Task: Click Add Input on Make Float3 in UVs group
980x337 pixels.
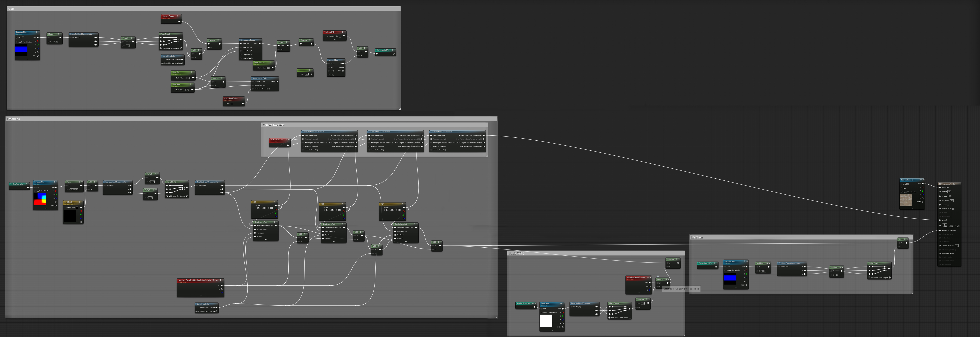Action: tap(165, 48)
